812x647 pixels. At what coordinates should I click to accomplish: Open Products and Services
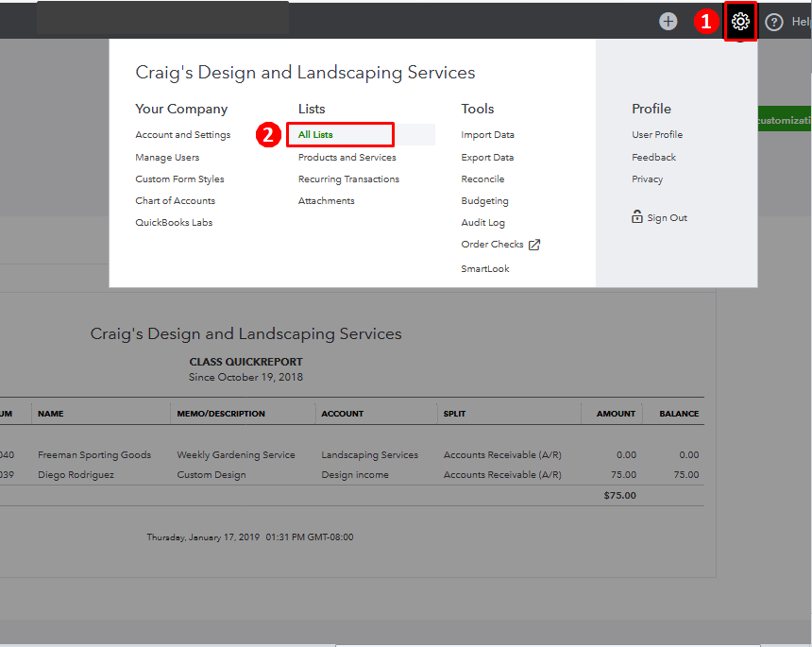(x=347, y=158)
